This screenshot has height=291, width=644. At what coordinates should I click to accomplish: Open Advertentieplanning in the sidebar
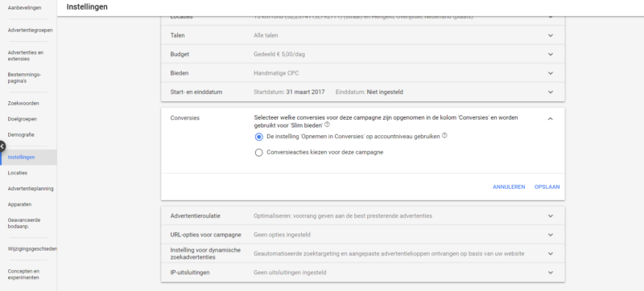point(31,189)
